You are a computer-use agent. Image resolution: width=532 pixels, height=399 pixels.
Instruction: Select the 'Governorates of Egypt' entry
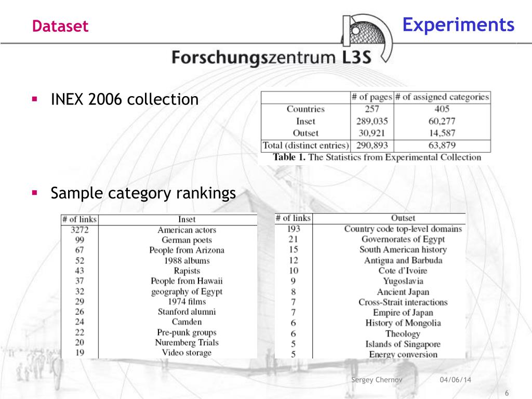(403, 239)
